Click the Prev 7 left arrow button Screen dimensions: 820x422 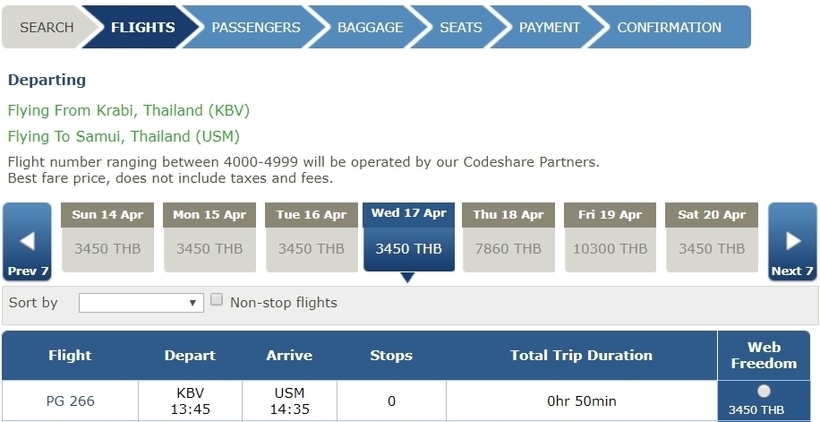click(27, 242)
